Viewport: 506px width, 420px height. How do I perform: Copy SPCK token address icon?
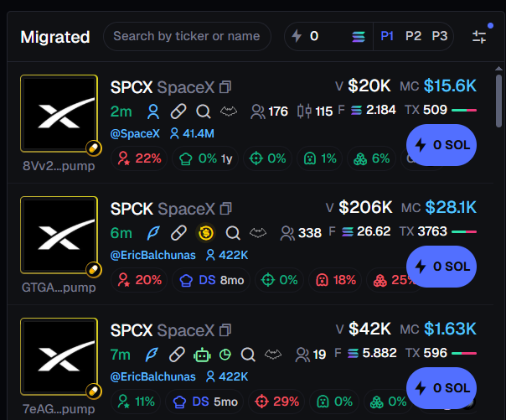226,209
